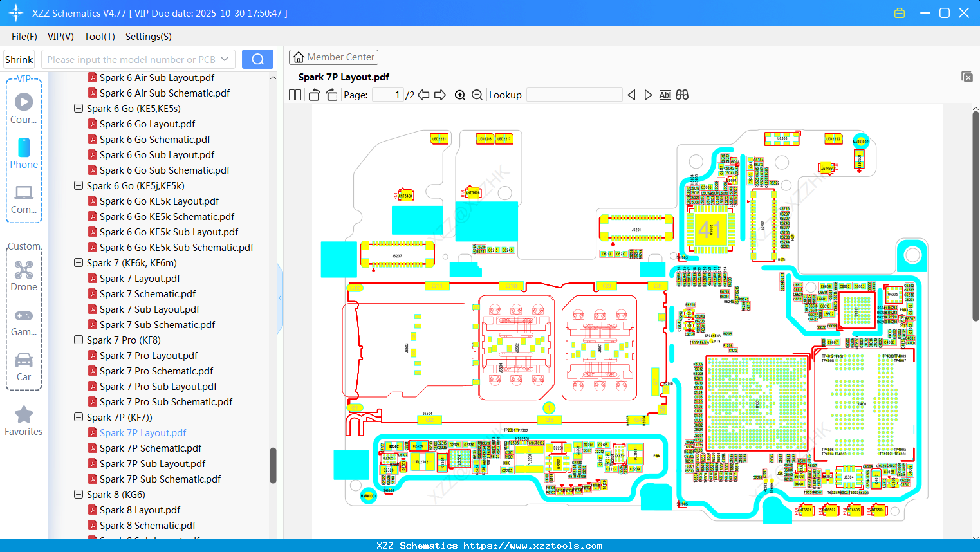Switch to the Spark 7P Layout.pdf tab
Screen dimensions: 980x552
coord(343,77)
